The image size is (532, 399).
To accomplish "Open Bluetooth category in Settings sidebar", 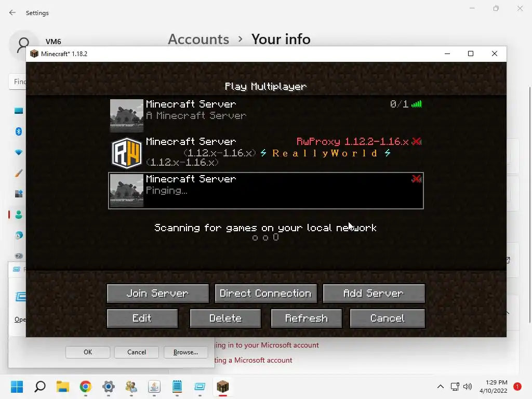I will (x=19, y=131).
